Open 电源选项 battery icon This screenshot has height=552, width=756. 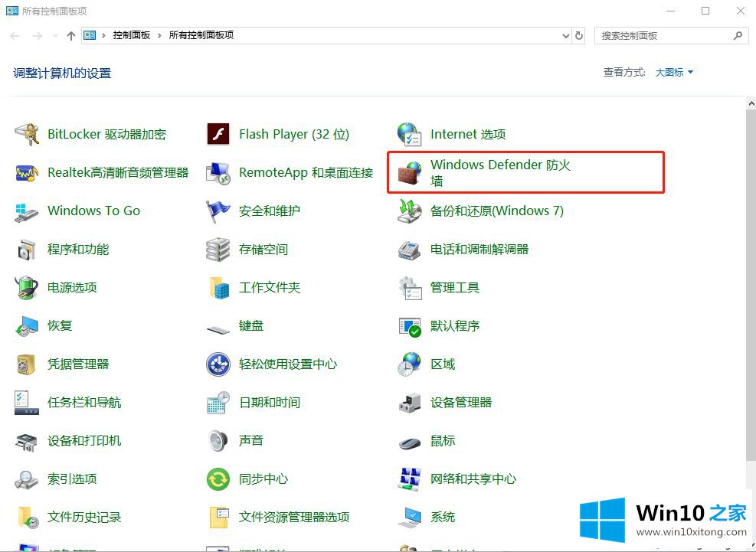point(27,287)
